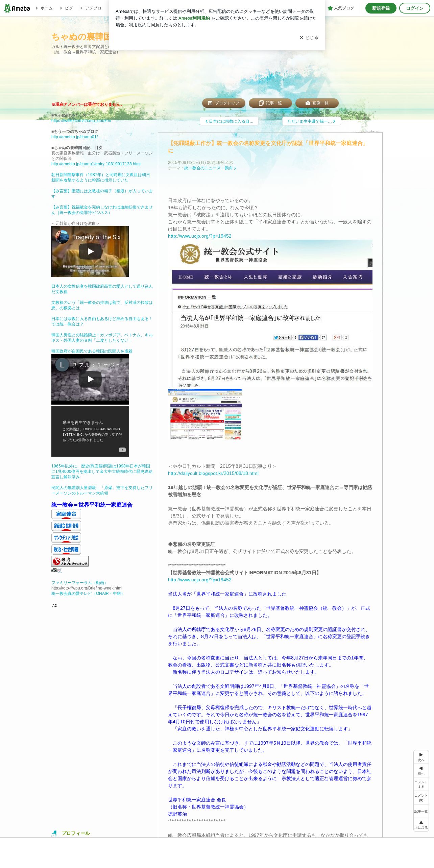The image size is (434, 868).
Task: Click the 家庭連合 批判・告発 banner badge
Action: tap(66, 526)
